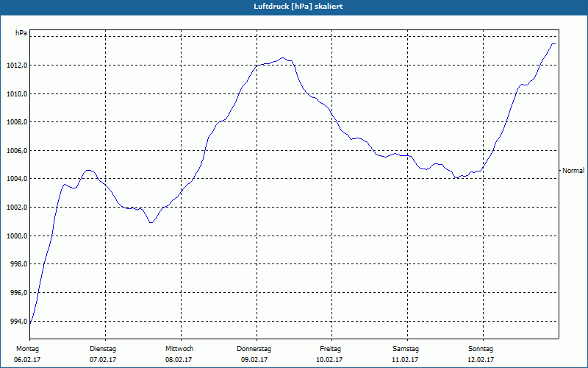The width and height of the screenshot is (588, 368).
Task: Click the 1000,0 axis value
Action: (x=17, y=236)
